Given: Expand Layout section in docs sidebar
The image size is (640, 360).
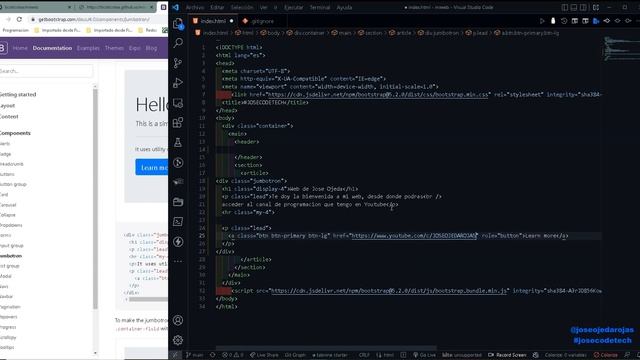Looking at the screenshot, I should click(x=8, y=106).
